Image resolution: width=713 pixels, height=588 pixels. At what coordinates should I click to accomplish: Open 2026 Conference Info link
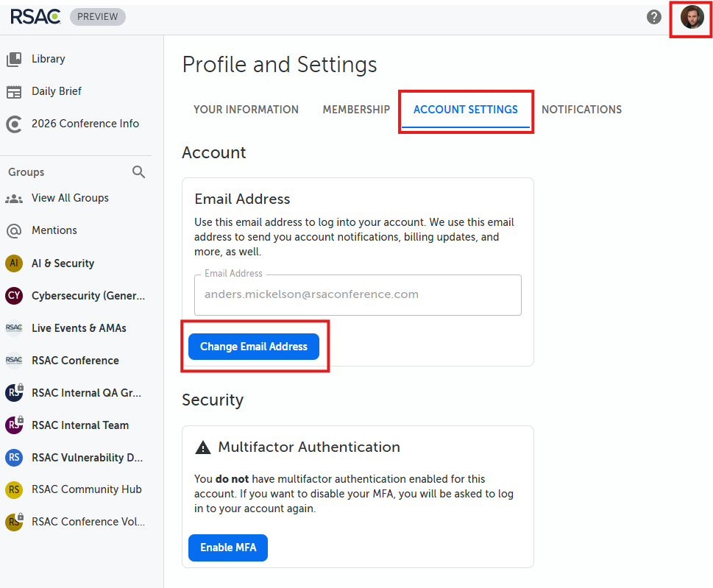pos(85,123)
